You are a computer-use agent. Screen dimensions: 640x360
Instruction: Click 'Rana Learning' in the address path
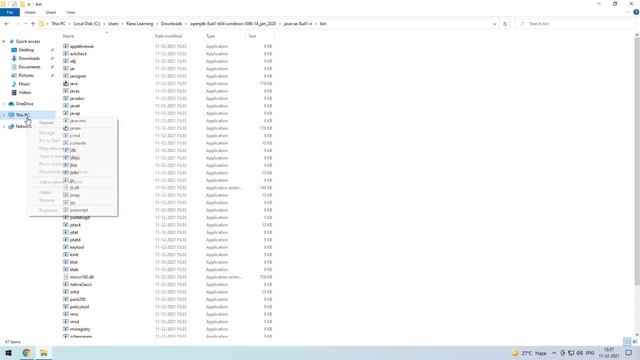click(x=140, y=24)
